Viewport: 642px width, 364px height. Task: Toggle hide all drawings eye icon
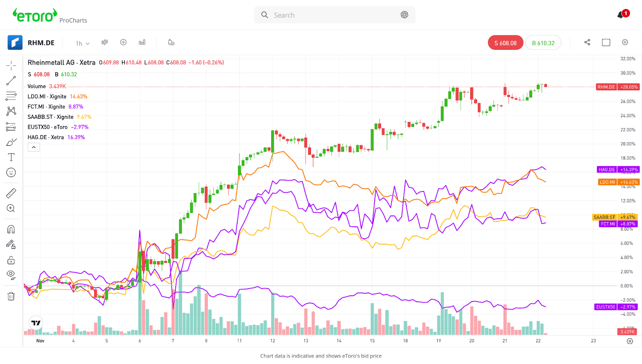(x=11, y=275)
